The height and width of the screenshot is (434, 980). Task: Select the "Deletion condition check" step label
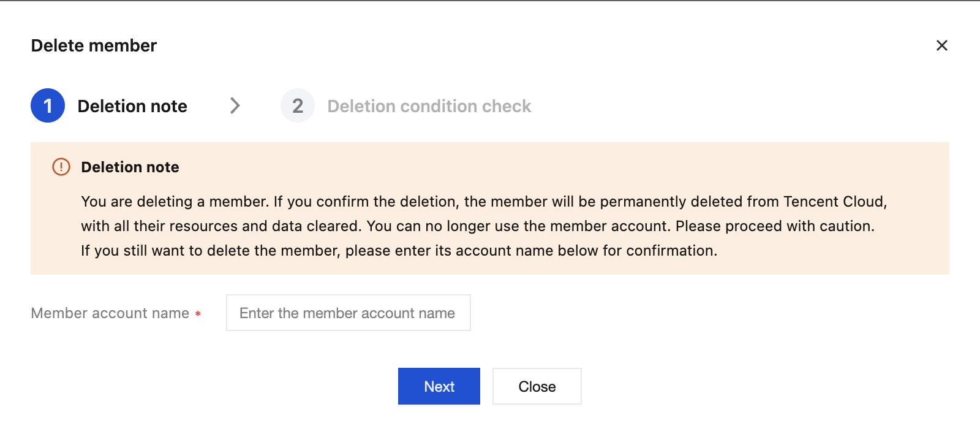click(429, 106)
